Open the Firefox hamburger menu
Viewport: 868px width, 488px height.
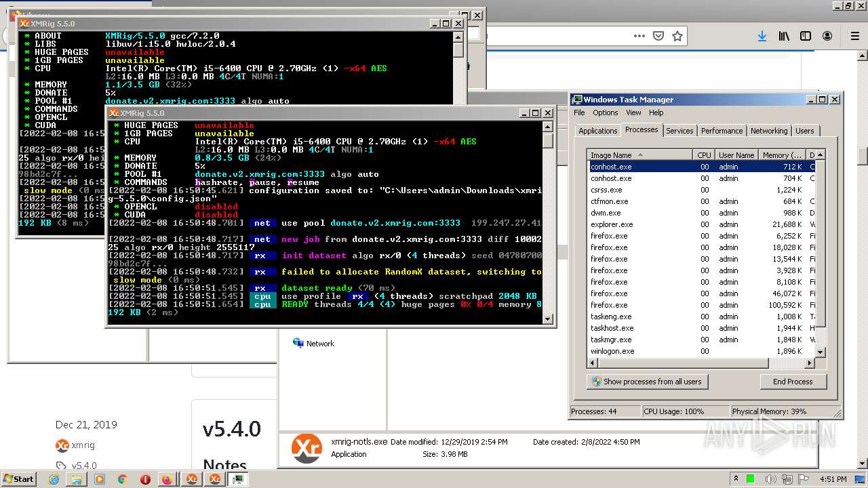(855, 36)
